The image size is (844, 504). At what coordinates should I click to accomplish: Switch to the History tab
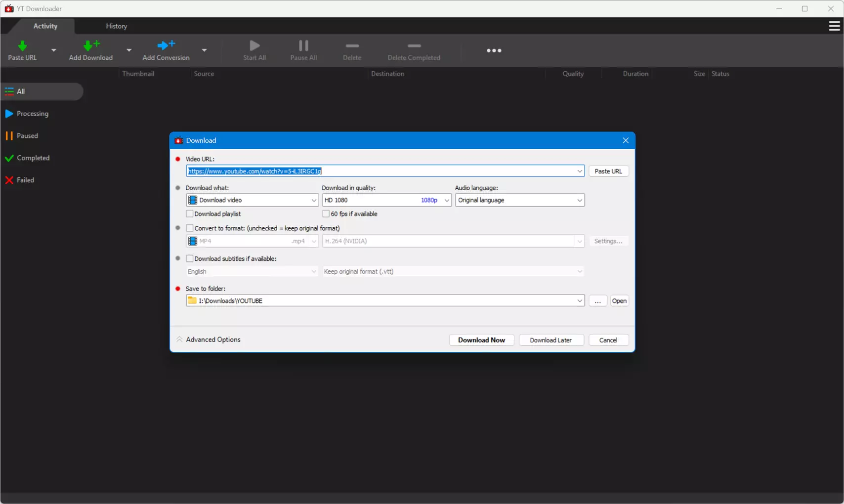117,26
